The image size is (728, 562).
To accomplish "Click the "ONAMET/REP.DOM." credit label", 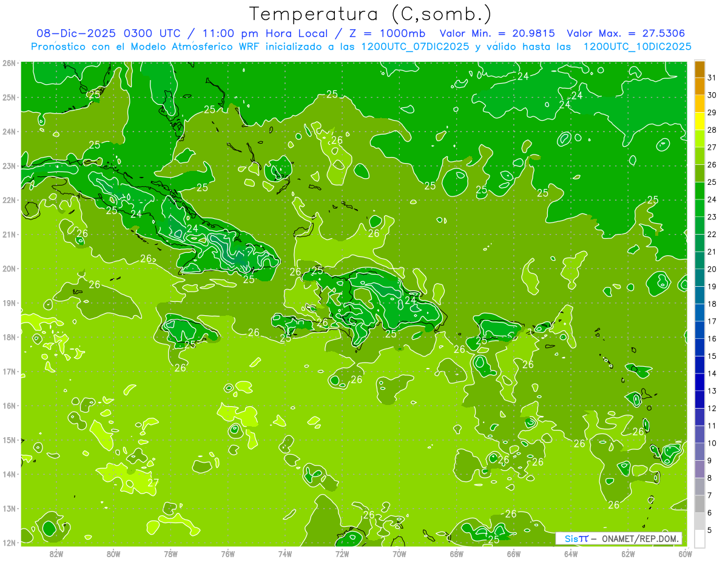I will click(x=639, y=539).
